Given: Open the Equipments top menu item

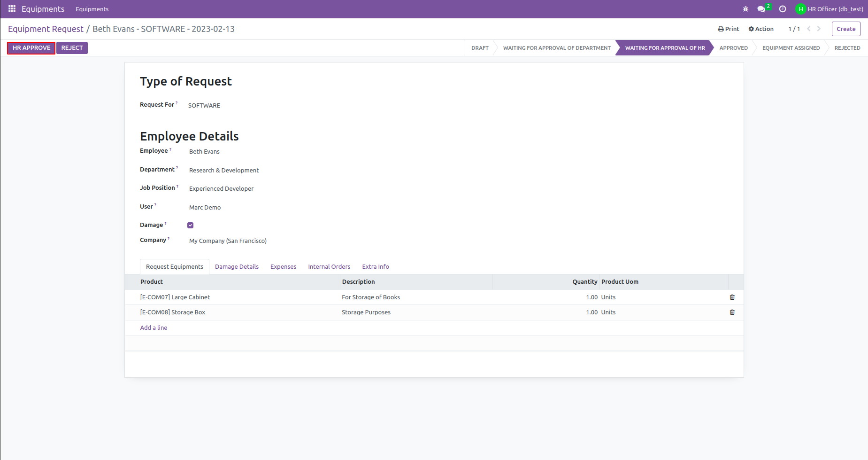Looking at the screenshot, I should 92,9.
